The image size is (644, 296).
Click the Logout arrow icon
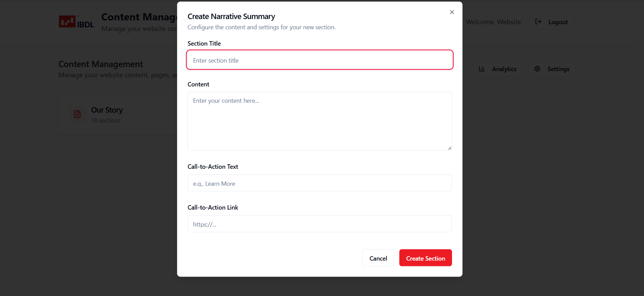tap(538, 22)
